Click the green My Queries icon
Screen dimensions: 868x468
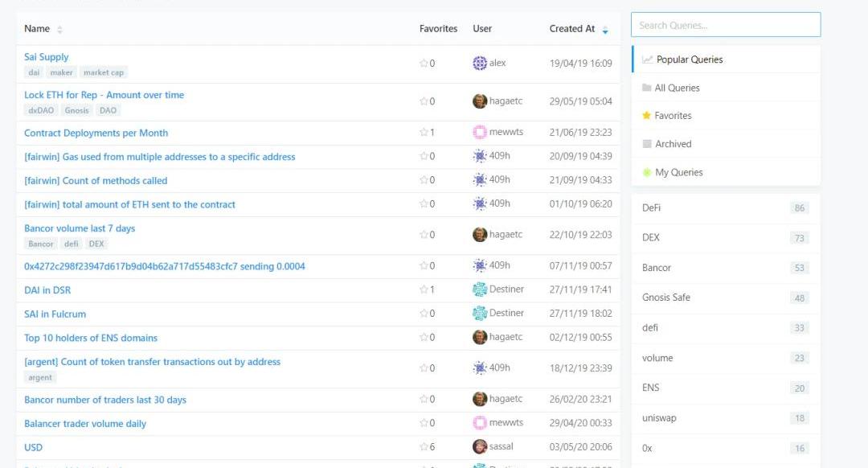click(x=647, y=172)
